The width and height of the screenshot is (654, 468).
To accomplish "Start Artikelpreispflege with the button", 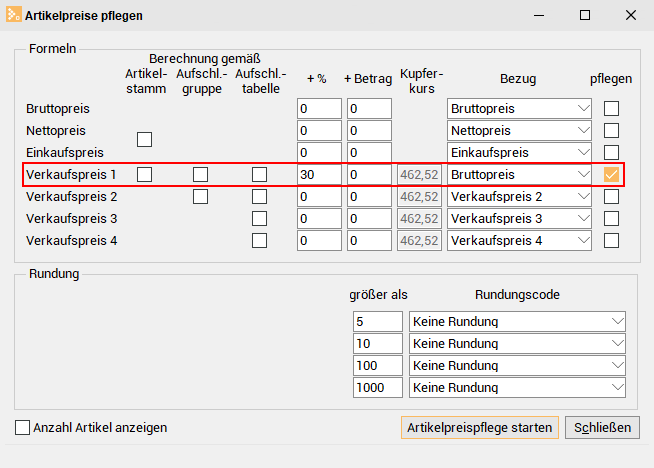I will tap(480, 428).
